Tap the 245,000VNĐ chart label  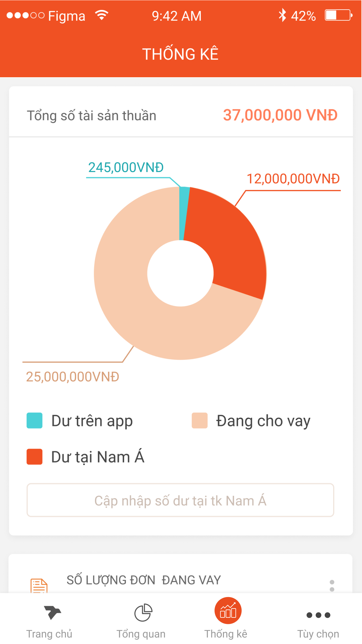click(126, 167)
